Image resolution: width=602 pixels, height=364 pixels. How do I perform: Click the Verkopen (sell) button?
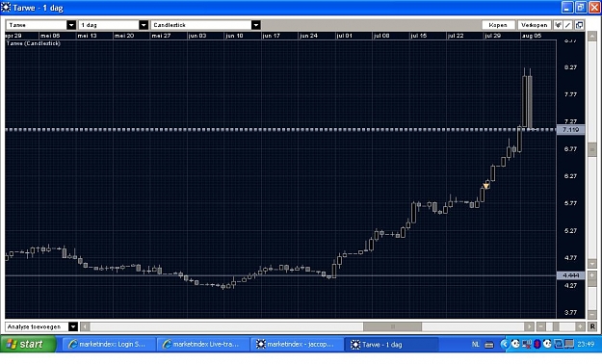pyautogui.click(x=534, y=25)
